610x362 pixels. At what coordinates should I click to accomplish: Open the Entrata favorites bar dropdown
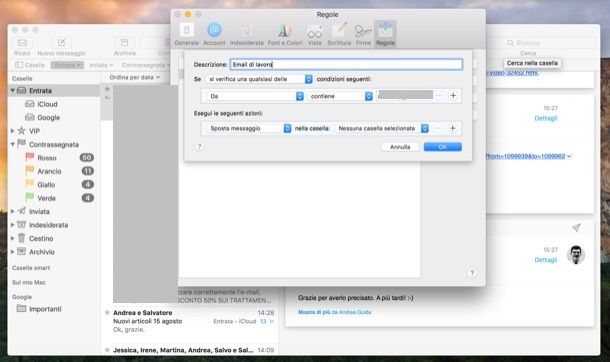coord(67,65)
